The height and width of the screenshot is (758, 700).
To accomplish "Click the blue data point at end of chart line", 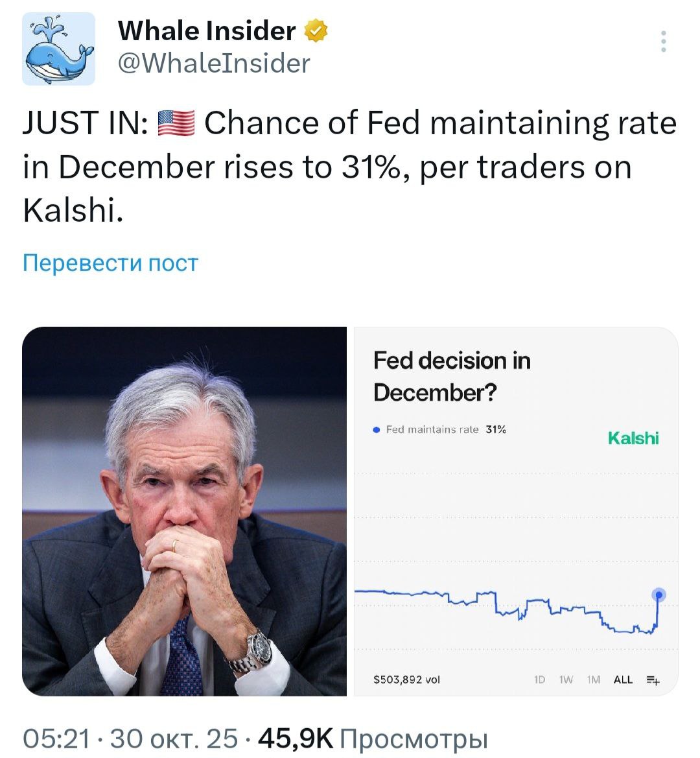I will click(x=659, y=594).
